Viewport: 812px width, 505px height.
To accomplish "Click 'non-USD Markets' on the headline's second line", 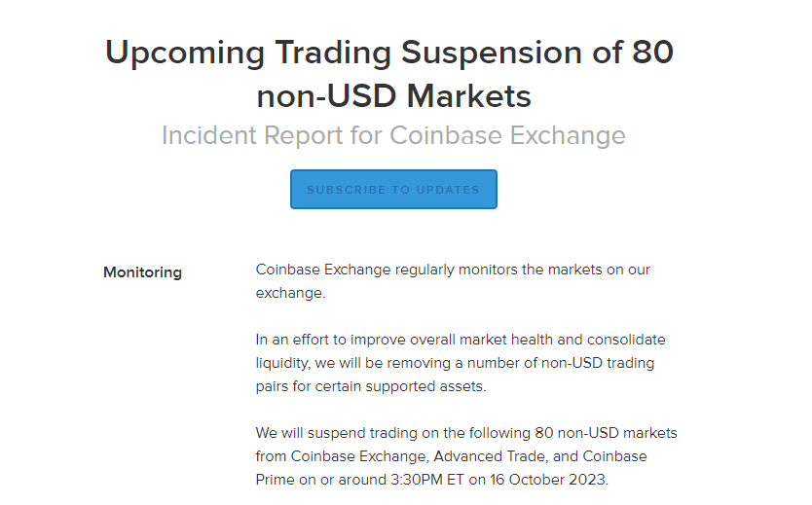I will (394, 96).
